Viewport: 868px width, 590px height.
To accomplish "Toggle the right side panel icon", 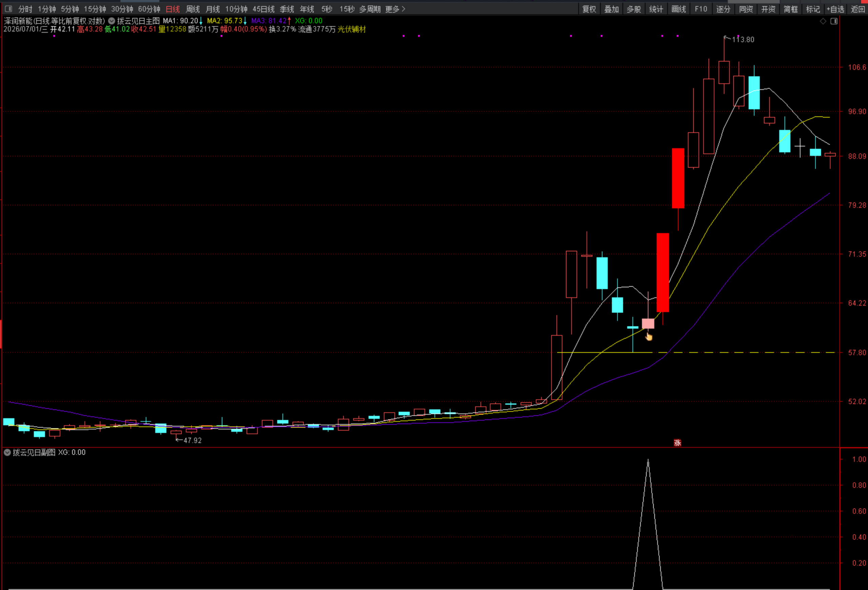I will point(834,21).
